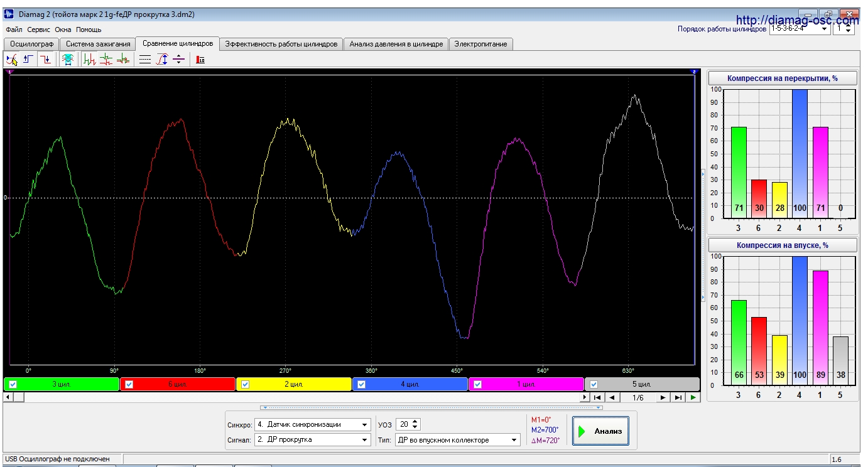
Task: Jump to last frame button
Action: (x=678, y=397)
